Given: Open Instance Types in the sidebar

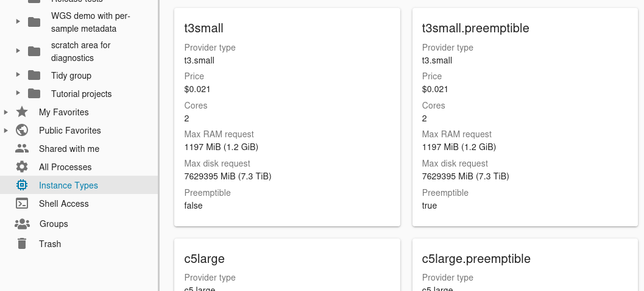Looking at the screenshot, I should tap(68, 185).
